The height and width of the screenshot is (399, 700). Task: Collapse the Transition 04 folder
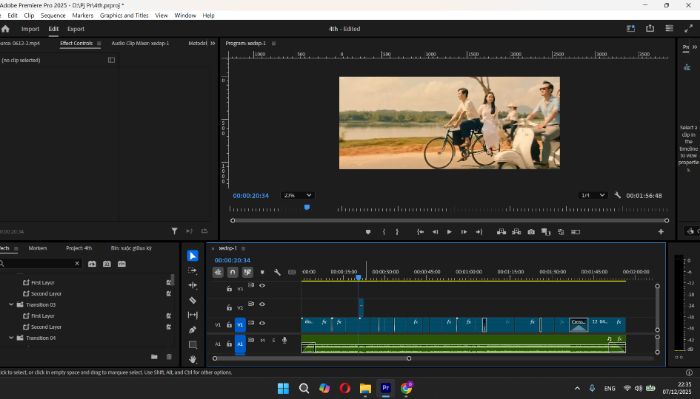coord(11,338)
